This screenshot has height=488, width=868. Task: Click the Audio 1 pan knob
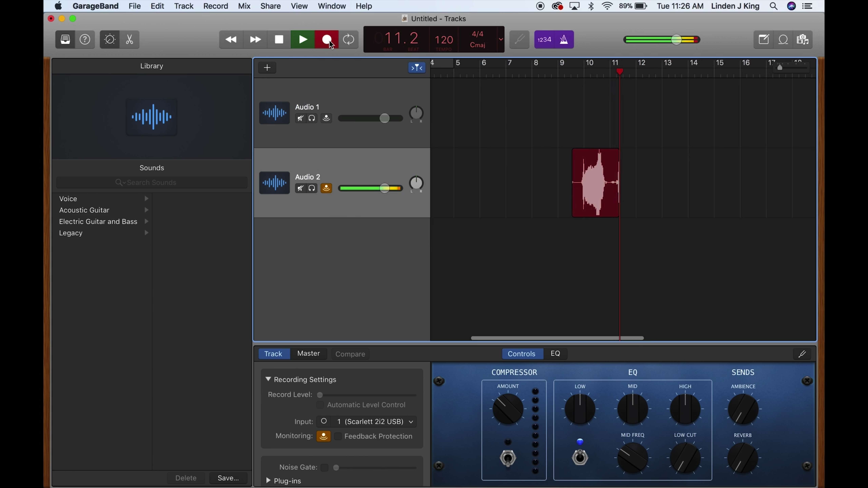point(417,114)
